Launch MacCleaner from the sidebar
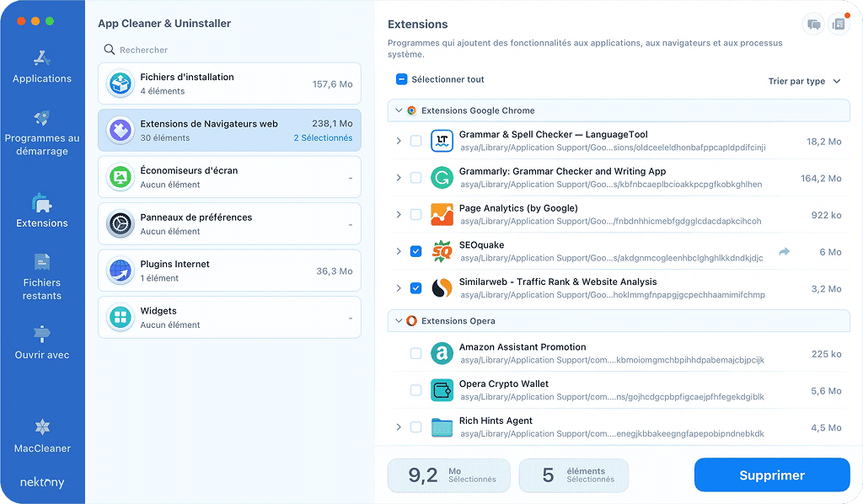This screenshot has height=504, width=863. point(42,437)
